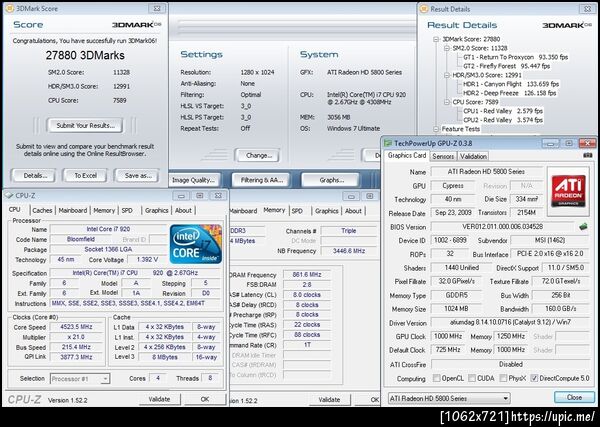
Task: Open the Mainboard tab in front CPU-Z window
Action: point(73,210)
